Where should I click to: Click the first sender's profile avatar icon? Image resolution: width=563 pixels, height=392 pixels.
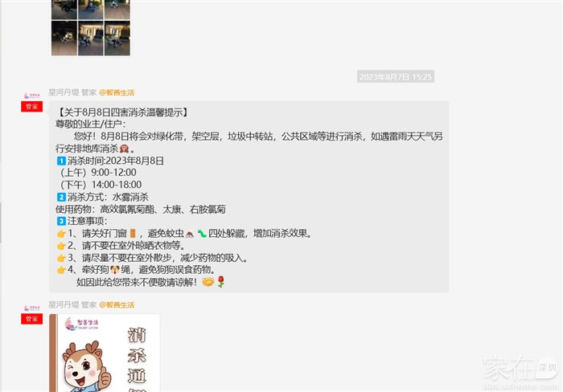[31, 96]
